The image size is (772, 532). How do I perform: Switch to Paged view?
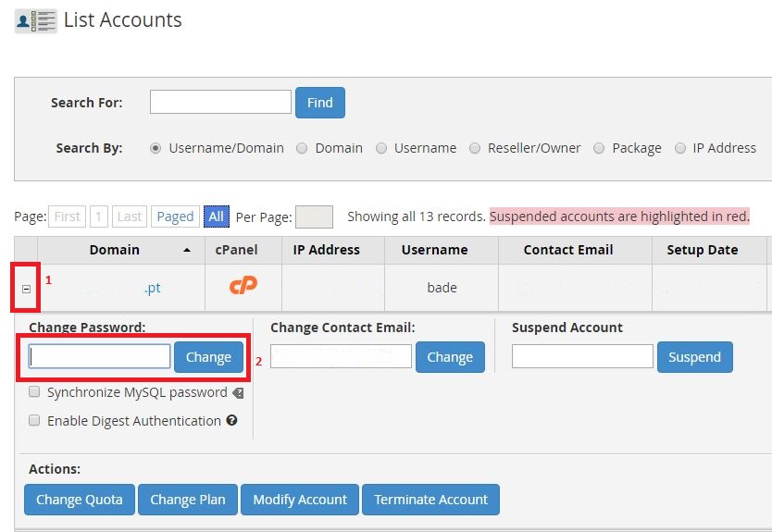click(x=175, y=217)
